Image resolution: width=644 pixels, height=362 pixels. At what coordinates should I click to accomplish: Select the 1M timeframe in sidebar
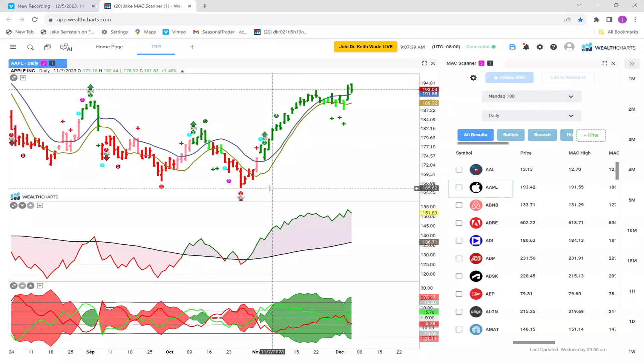[632, 79]
